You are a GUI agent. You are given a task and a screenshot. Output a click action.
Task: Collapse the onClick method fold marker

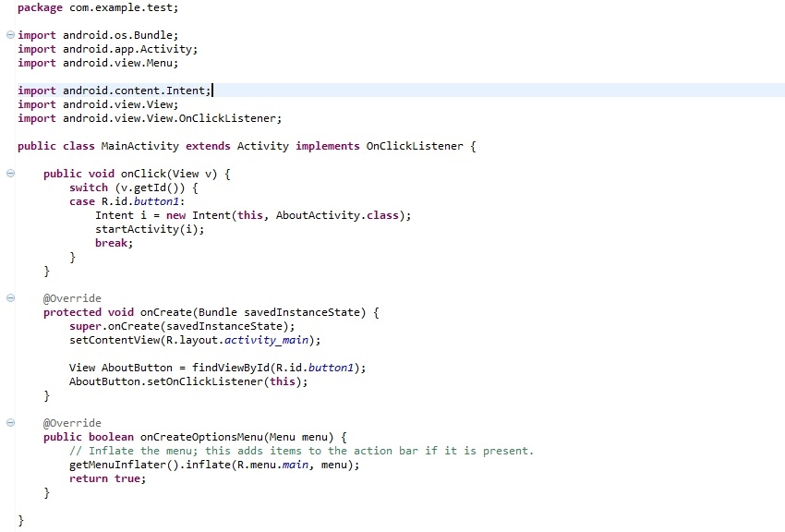click(x=10, y=173)
